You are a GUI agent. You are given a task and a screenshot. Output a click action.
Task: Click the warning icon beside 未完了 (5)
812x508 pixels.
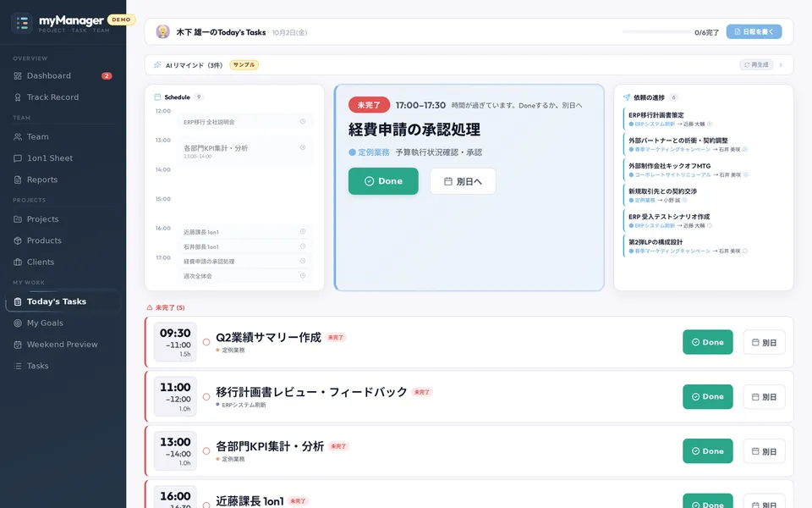tap(150, 307)
